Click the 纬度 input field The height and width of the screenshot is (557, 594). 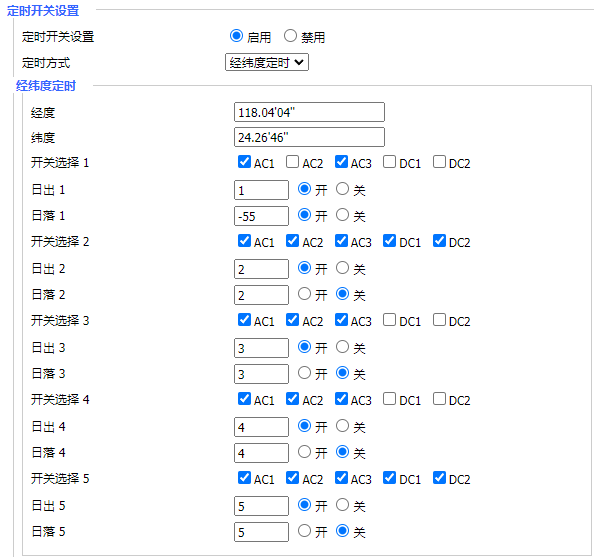tap(309, 137)
